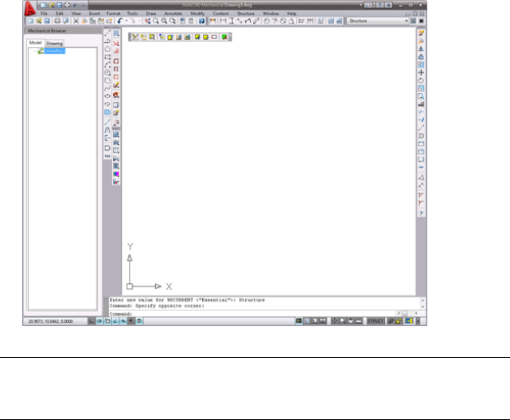Click help question mark at right toolbar bottom
Viewport: 510px width, 420px height.
421,213
